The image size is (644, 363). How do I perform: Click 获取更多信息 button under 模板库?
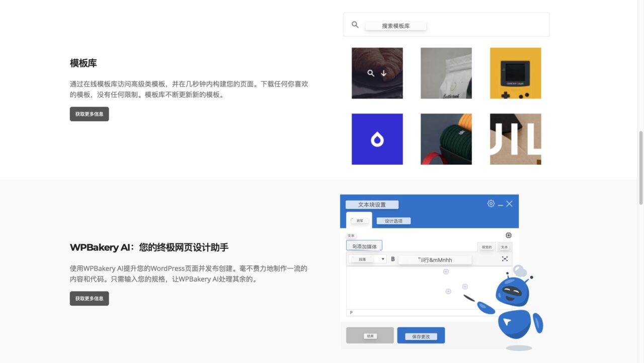coord(89,114)
